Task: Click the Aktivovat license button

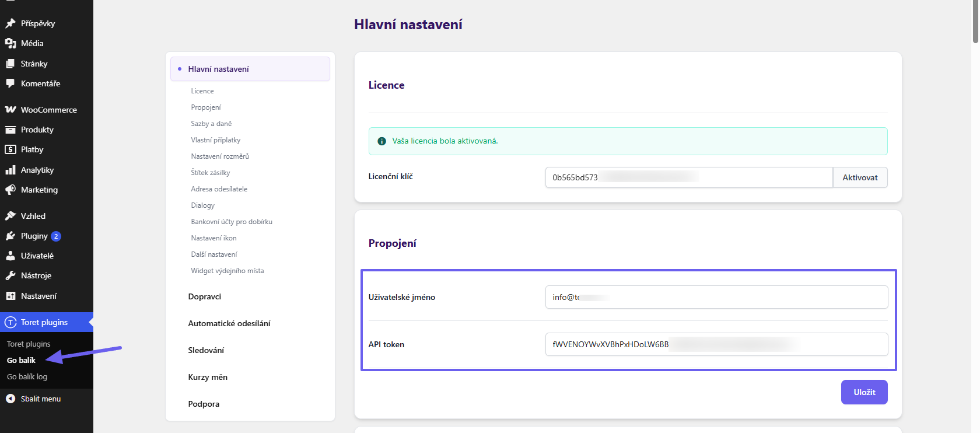Action: pos(860,177)
